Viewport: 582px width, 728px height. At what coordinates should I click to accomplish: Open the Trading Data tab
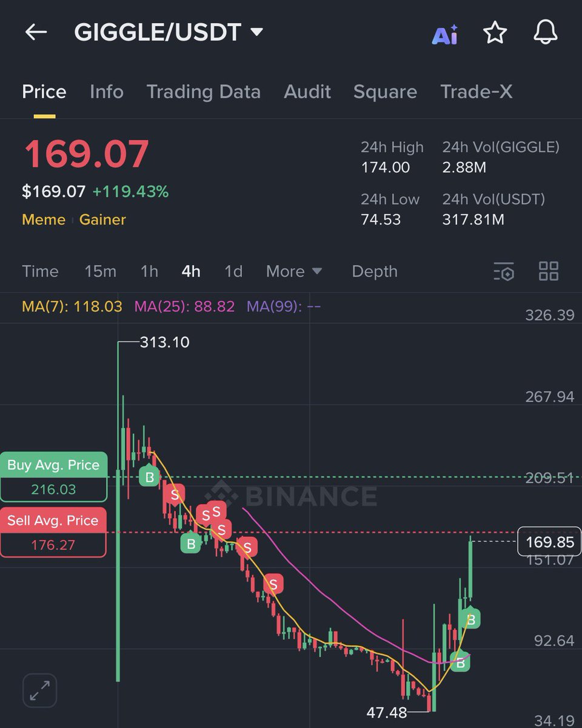click(x=204, y=92)
